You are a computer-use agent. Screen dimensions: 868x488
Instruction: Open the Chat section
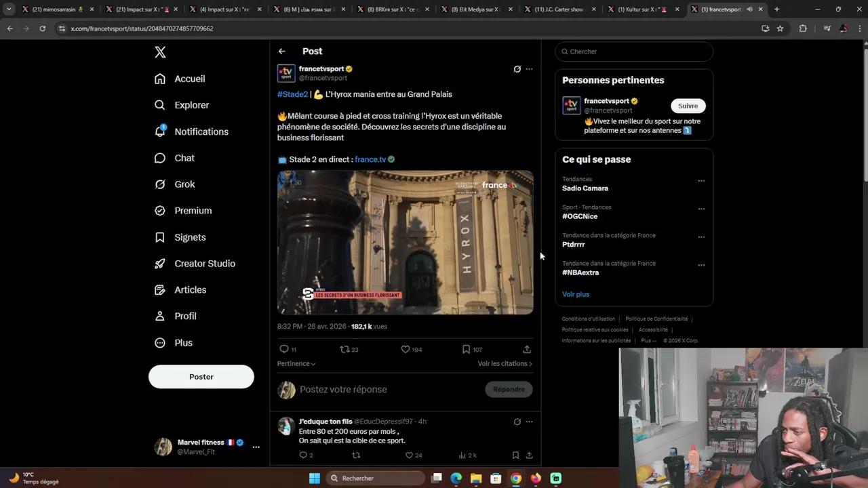[174, 158]
